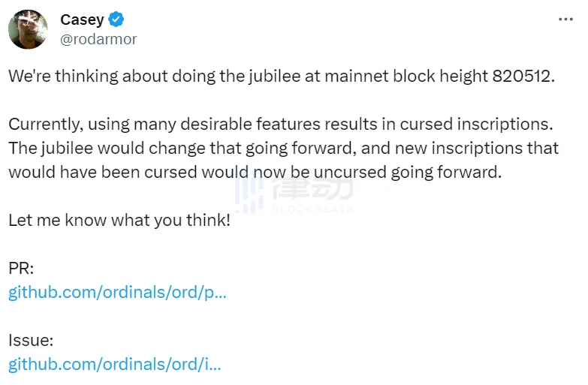Click the display name Casey
Viewport: 588px width, 385px height.
(x=82, y=20)
